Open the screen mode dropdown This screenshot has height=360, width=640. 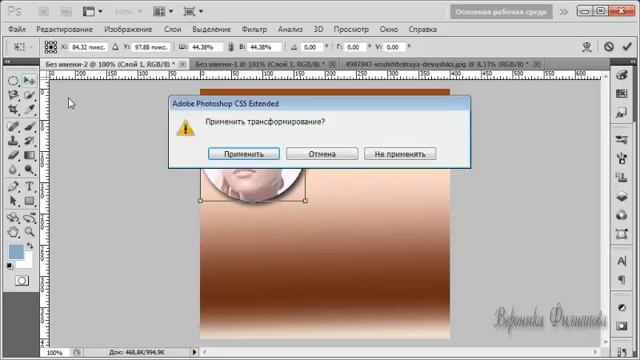click(x=193, y=11)
